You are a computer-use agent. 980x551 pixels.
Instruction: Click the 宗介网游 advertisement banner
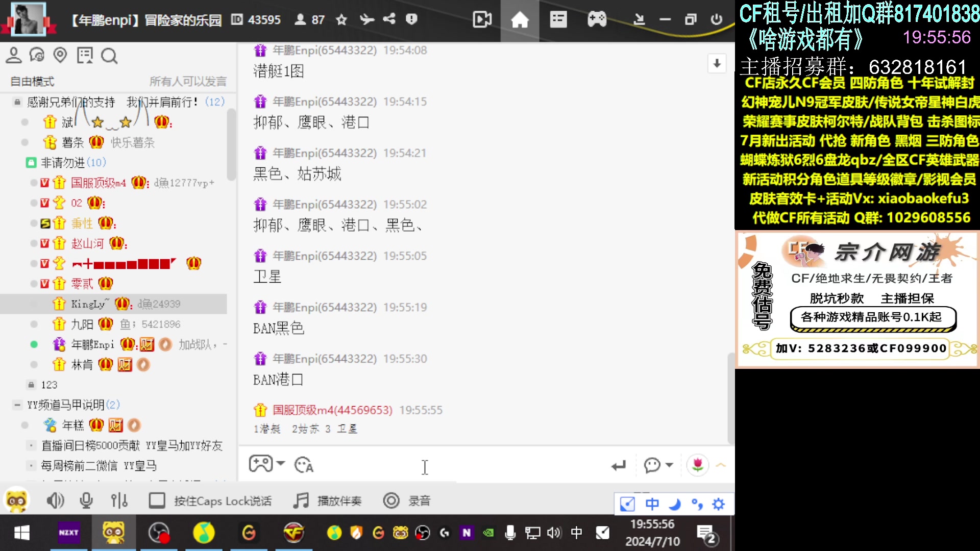(x=857, y=299)
